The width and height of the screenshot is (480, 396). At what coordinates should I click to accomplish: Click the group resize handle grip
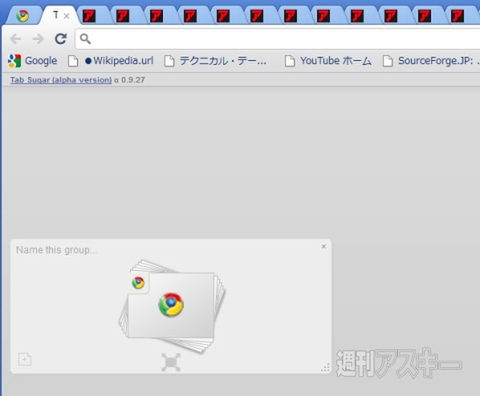click(x=325, y=367)
